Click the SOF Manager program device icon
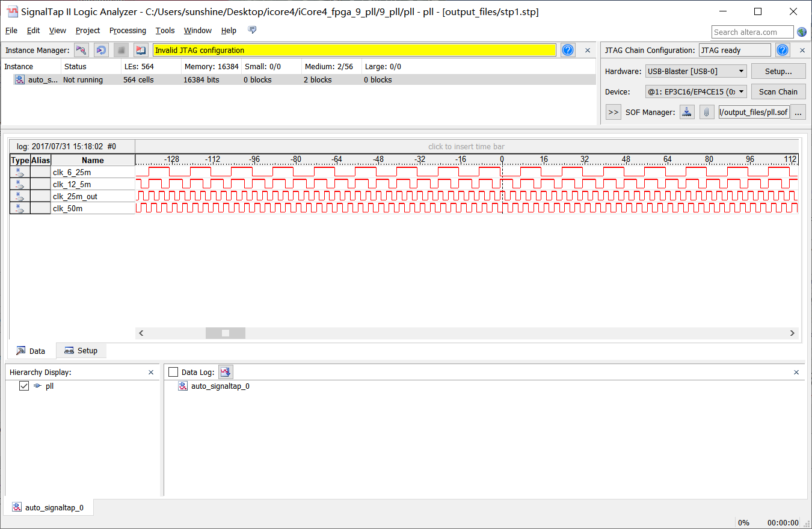This screenshot has height=529, width=812. coord(687,112)
